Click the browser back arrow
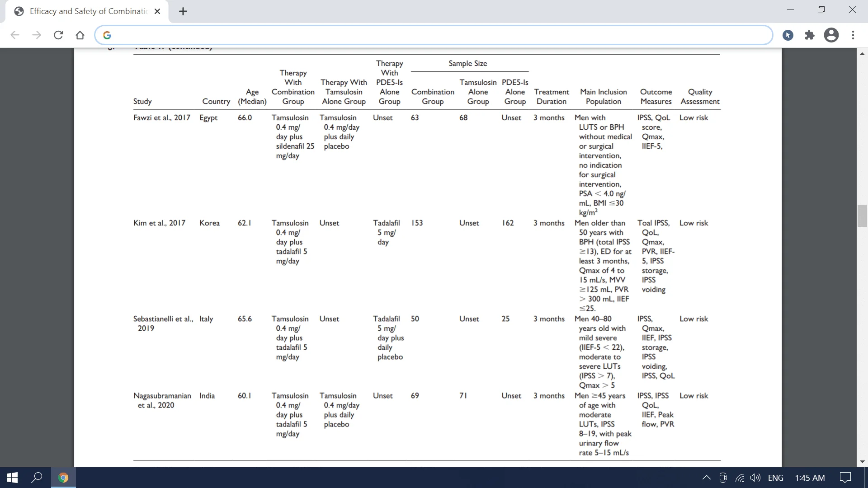 pyautogui.click(x=15, y=35)
